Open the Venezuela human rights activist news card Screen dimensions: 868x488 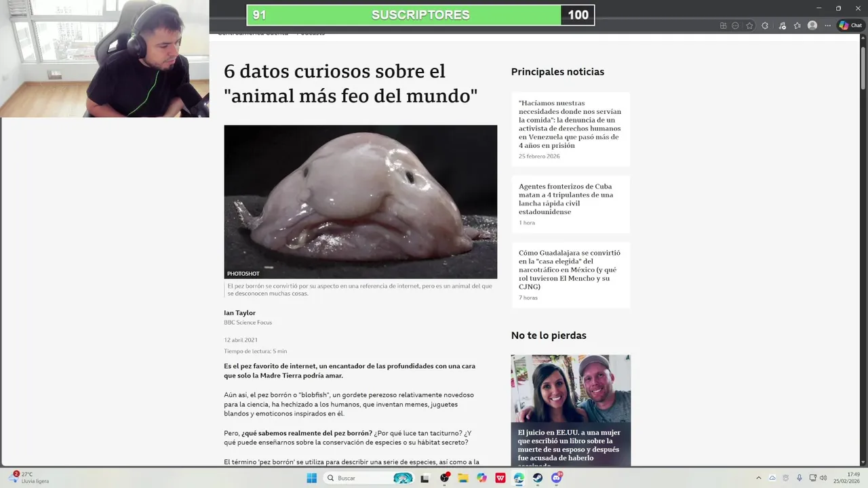(x=570, y=129)
